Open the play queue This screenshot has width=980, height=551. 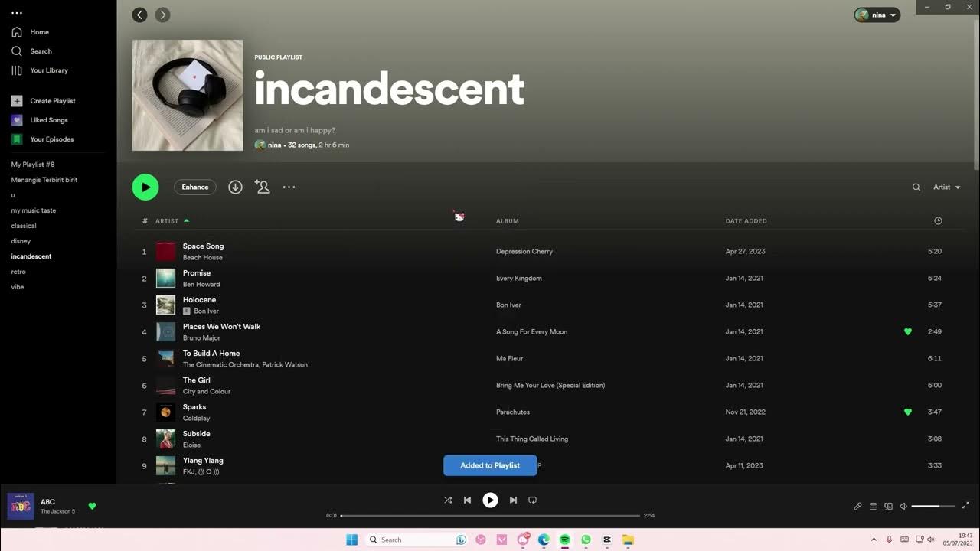pyautogui.click(x=873, y=506)
